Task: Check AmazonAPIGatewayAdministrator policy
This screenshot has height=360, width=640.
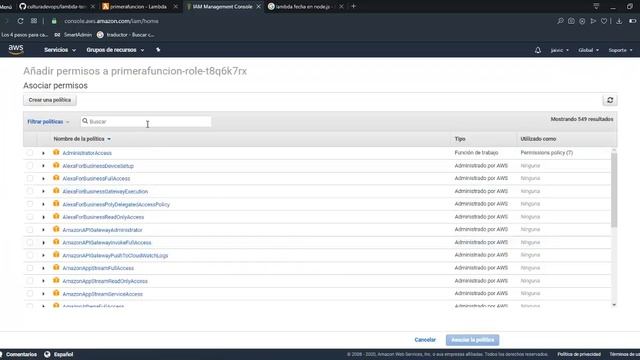Action: point(30,230)
